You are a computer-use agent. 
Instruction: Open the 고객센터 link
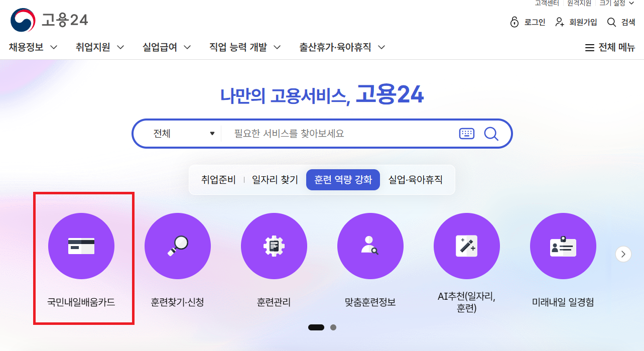[547, 3]
